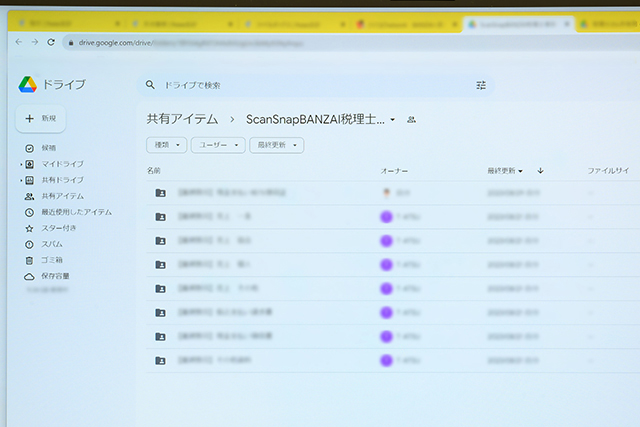
Task: Click the 共有ドライブ icon in sidebar
Action: [29, 180]
